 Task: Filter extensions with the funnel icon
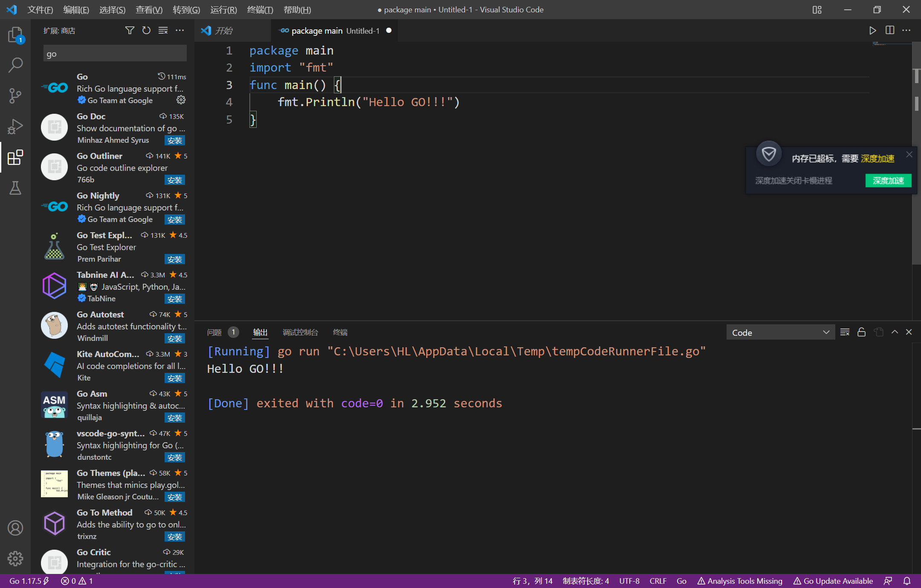pyautogui.click(x=130, y=30)
